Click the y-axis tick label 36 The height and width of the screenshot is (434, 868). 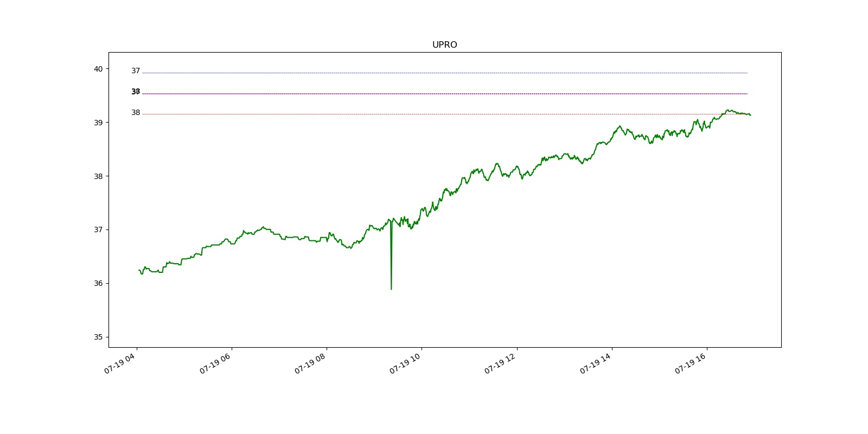pyautogui.click(x=98, y=283)
